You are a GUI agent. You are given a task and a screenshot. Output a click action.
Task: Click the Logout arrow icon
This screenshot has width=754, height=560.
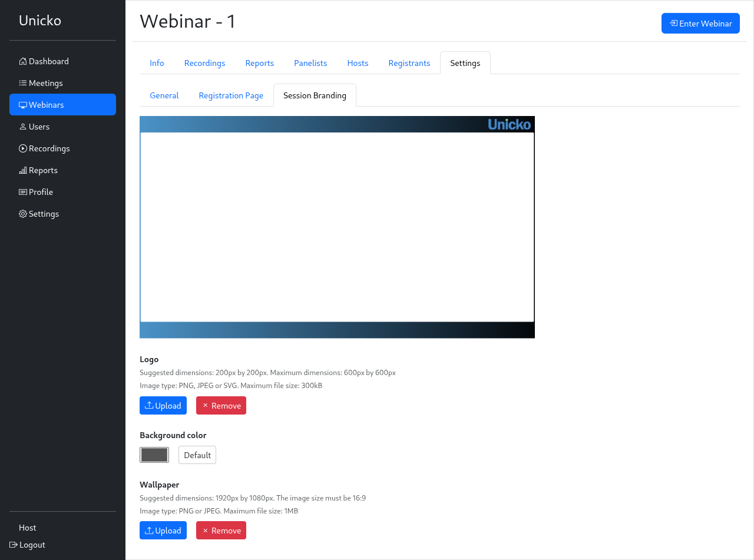tap(14, 545)
